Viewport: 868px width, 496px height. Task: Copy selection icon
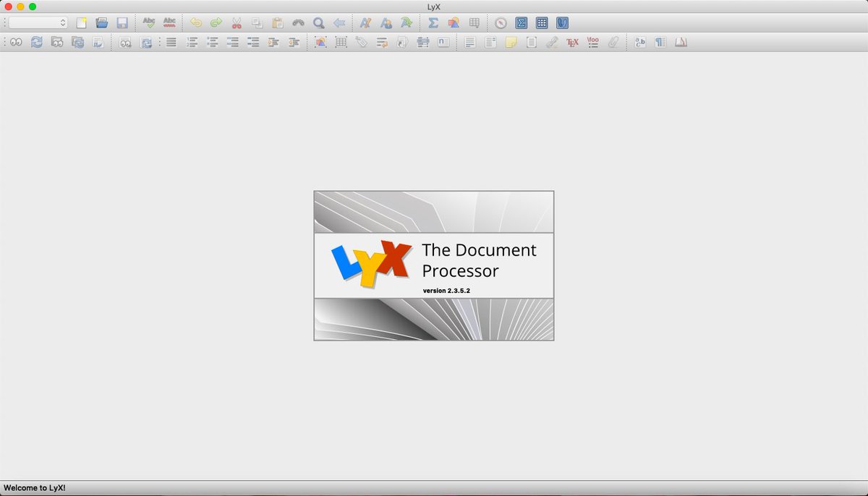click(257, 23)
